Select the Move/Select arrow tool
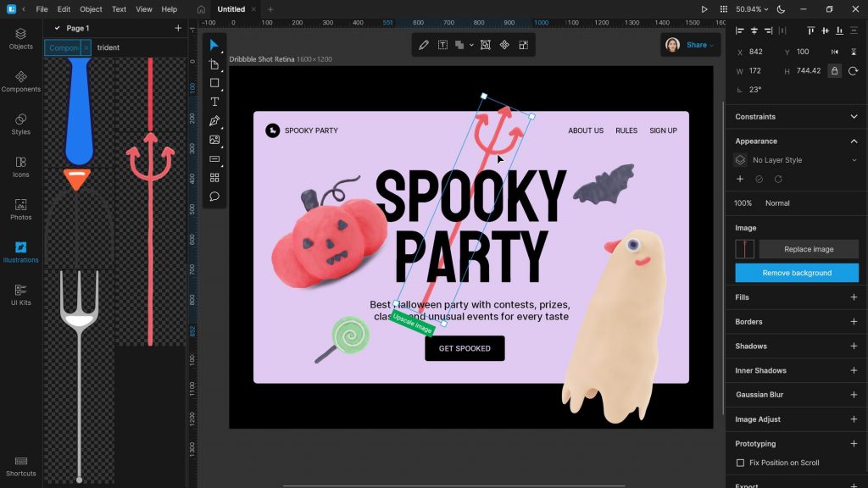Viewport: 868px width, 488px height. (x=214, y=46)
